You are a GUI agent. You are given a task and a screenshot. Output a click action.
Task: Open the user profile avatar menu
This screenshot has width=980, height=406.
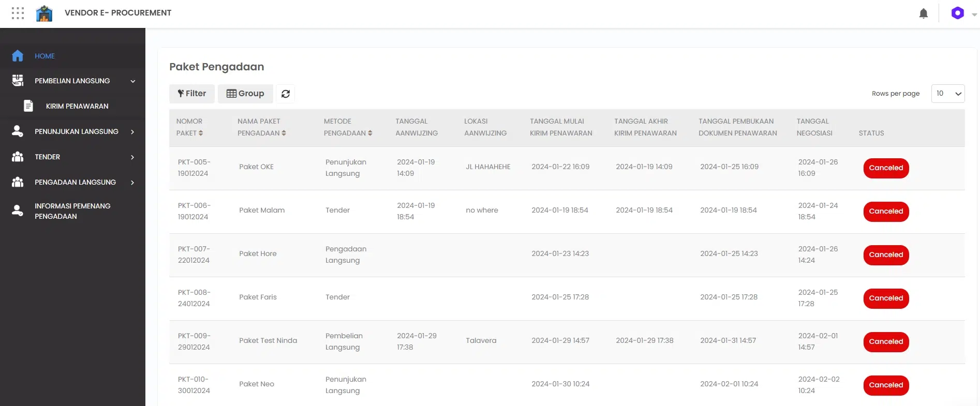(x=958, y=13)
